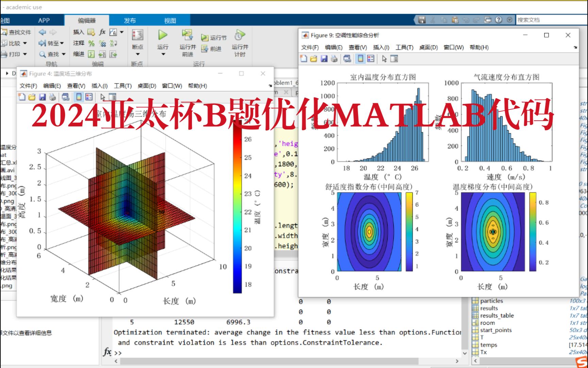Switch to the APP ribbon tab
The width and height of the screenshot is (588, 368).
click(x=44, y=20)
